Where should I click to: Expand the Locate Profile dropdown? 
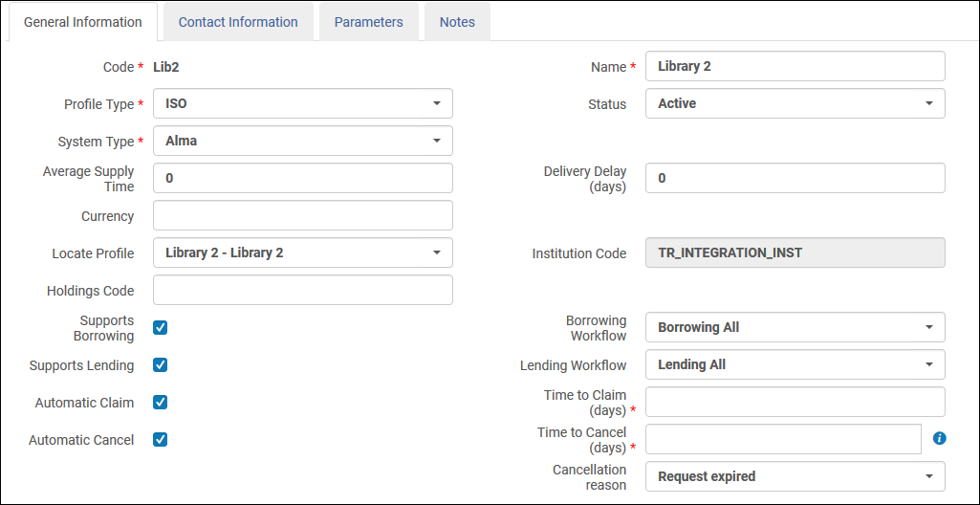click(x=302, y=252)
